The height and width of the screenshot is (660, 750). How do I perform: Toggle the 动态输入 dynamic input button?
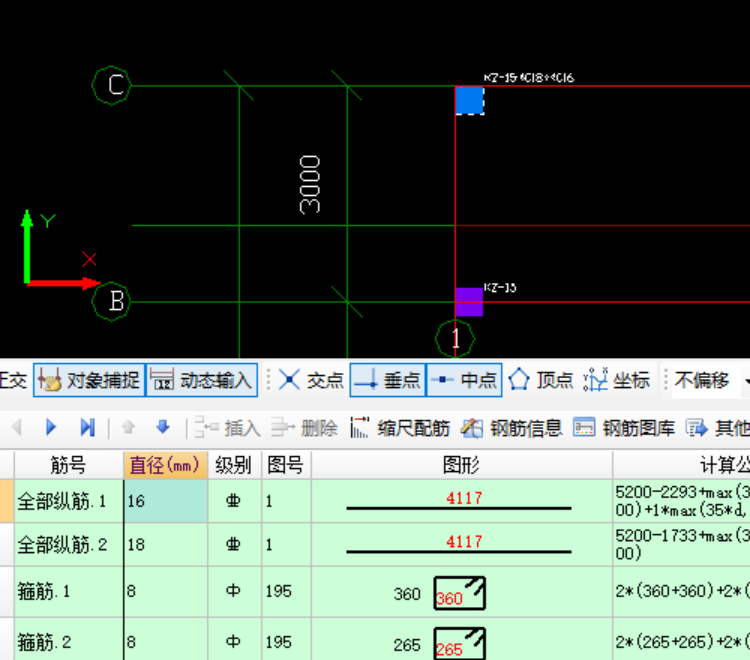coord(201,380)
